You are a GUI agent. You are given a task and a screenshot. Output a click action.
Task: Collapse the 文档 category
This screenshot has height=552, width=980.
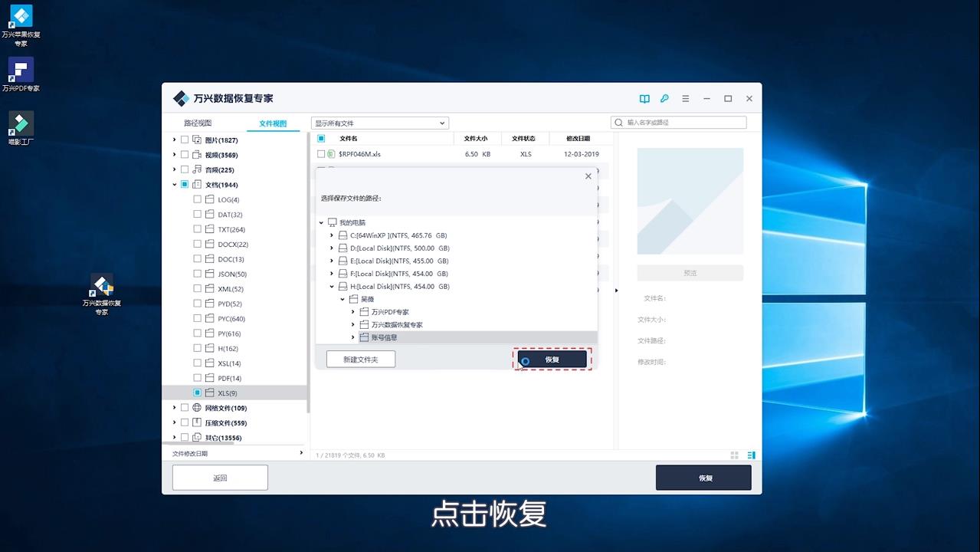pos(175,185)
